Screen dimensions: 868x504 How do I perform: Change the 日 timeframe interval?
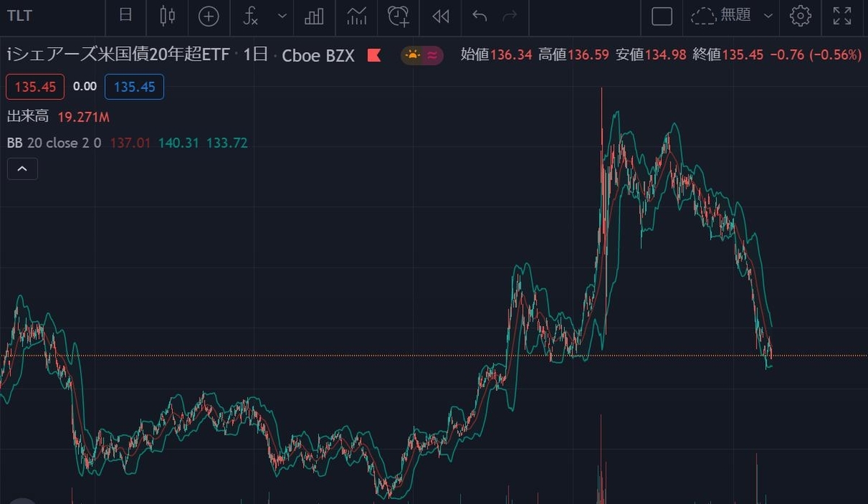tap(126, 15)
